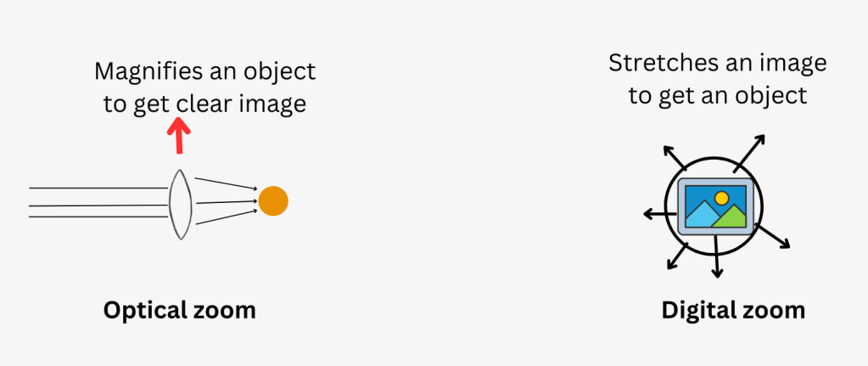Screen dimensions: 868x366
Task: Click the arrow pointing upper-right from image
Action: tap(751, 152)
